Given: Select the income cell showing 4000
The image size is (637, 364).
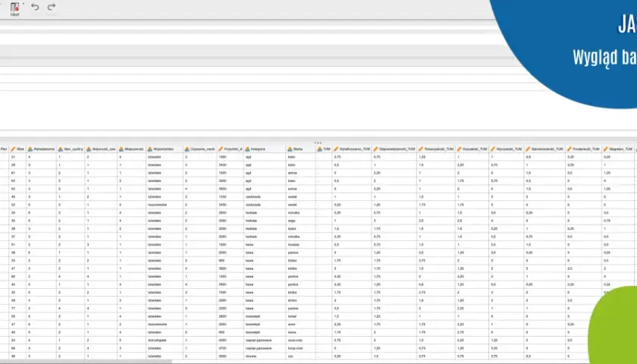Looking at the screenshot, I should click(x=230, y=340).
